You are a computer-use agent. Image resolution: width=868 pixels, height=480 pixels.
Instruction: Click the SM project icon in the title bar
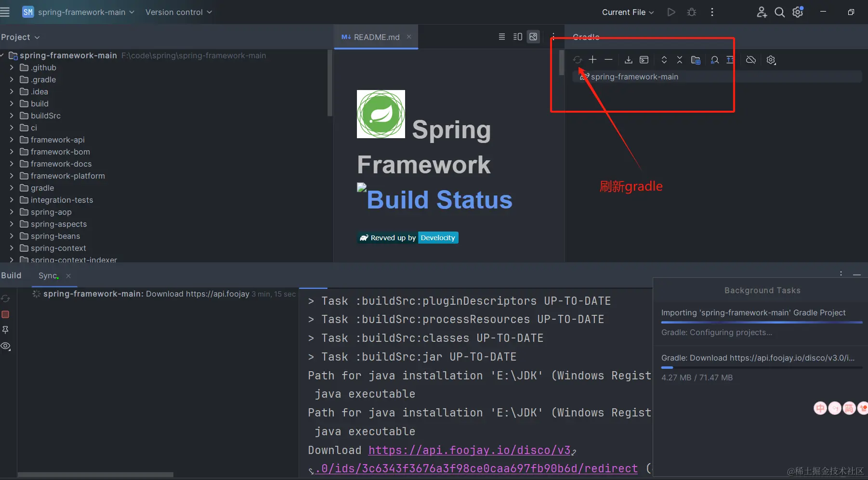(28, 12)
